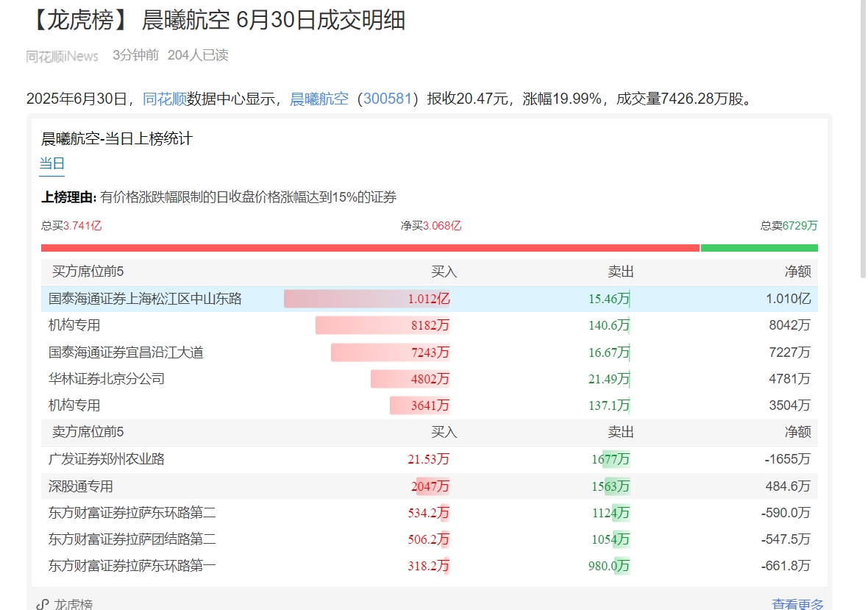The image size is (868, 610).
Task: Click buy amount 506.2万
Action: pyautogui.click(x=428, y=539)
